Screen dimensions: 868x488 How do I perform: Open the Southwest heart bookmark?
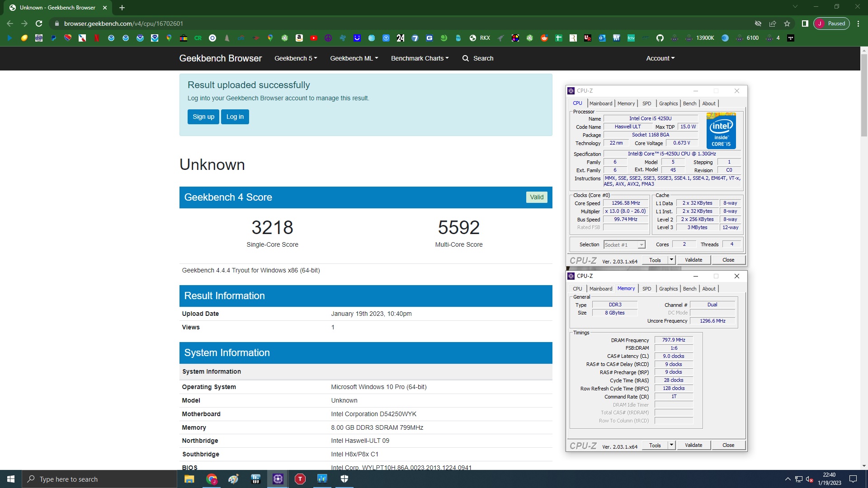tap(68, 38)
